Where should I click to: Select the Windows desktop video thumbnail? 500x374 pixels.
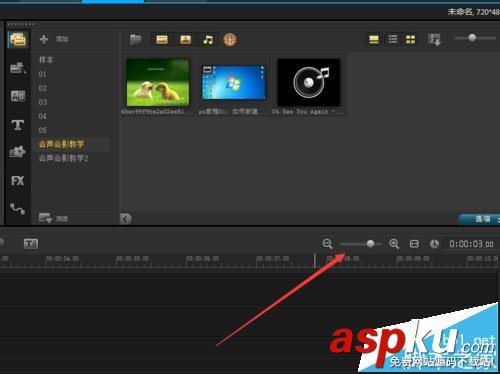tap(233, 82)
